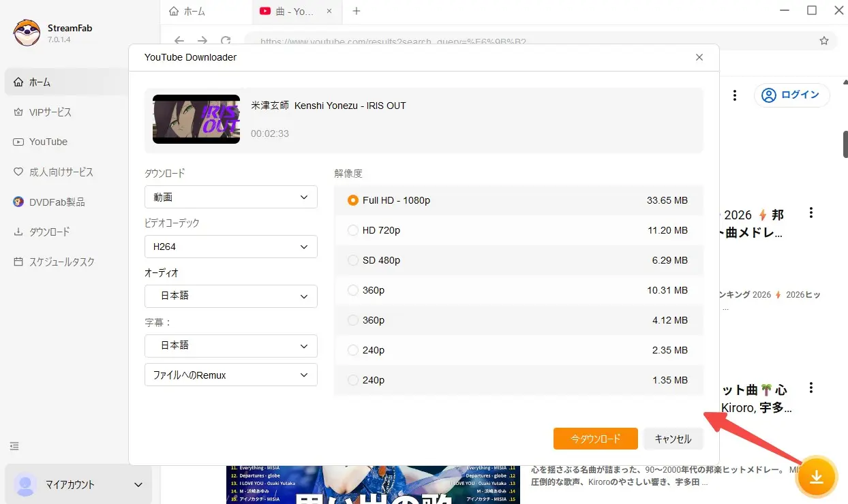Screen dimensions: 848x504
Task: Open a new tab with plus icon
Action: (356, 11)
